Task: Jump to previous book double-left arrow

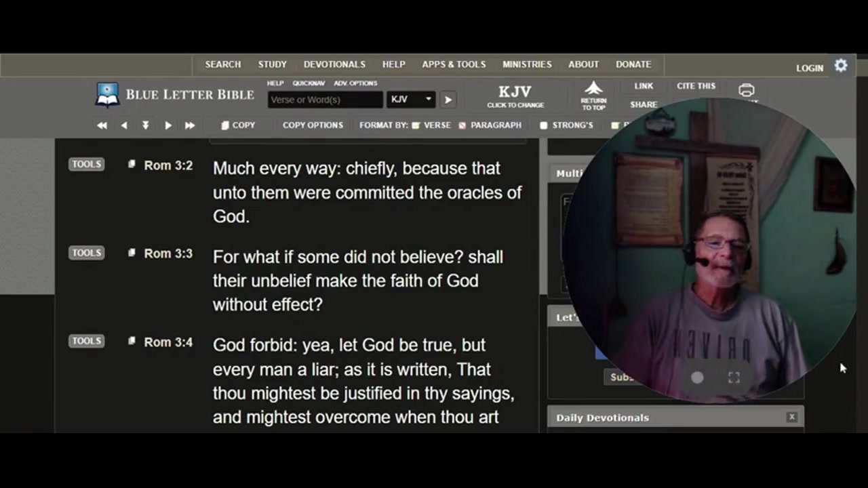Action: coord(102,125)
